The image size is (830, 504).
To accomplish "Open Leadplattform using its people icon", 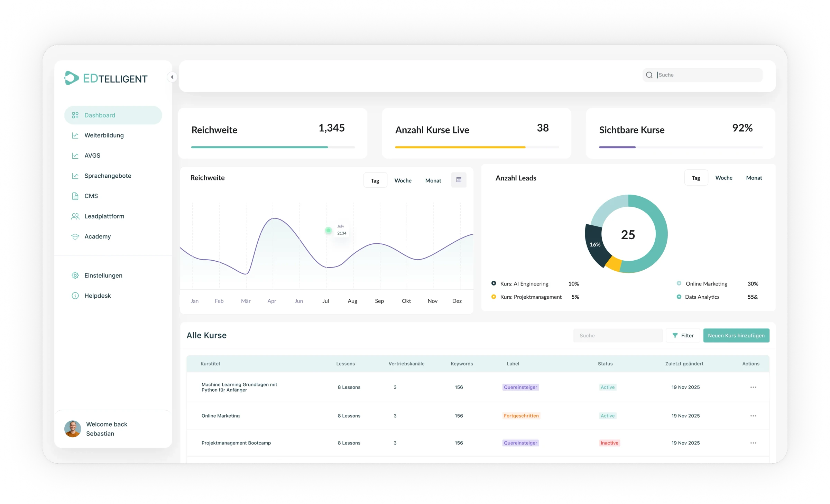I will coord(75,216).
